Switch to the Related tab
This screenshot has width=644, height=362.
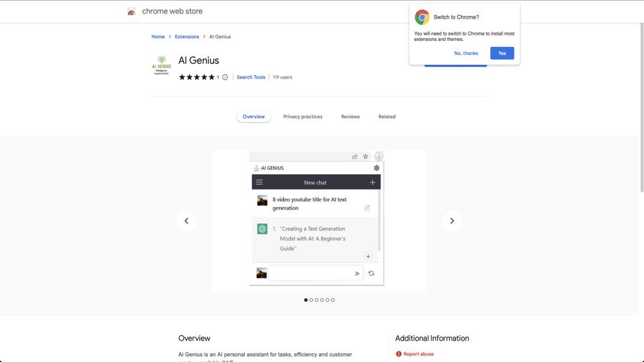coord(387,117)
